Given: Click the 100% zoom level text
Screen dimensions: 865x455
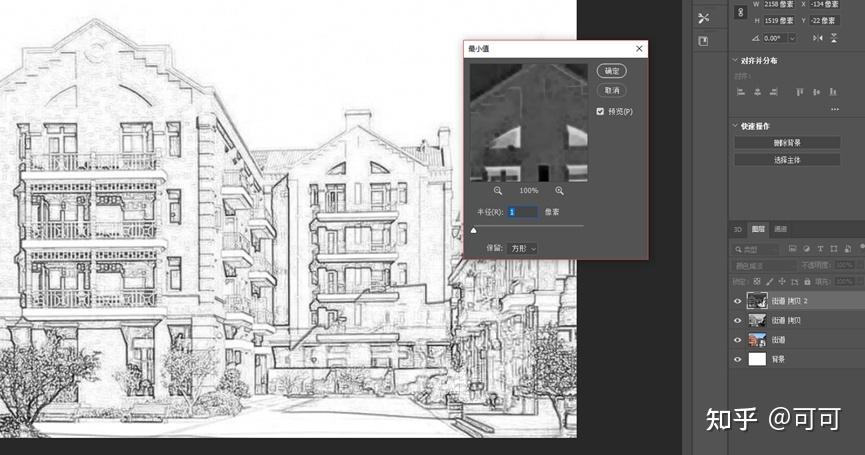Looking at the screenshot, I should (528, 190).
